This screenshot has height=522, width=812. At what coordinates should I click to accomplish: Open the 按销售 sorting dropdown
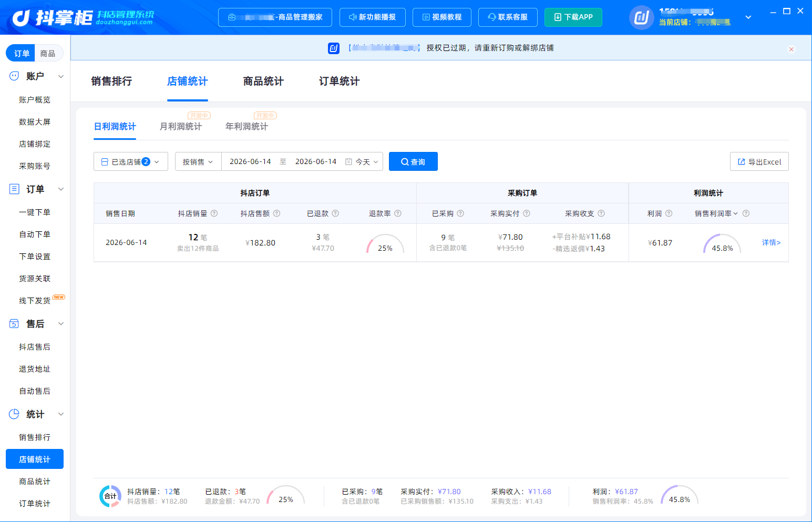(198, 162)
